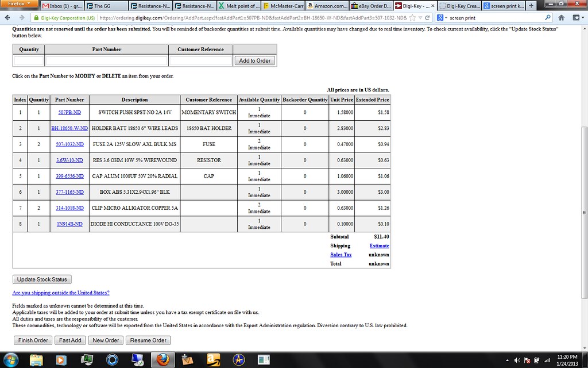This screenshot has height=368, width=588.
Task: Open the Windows Start menu
Action: pyautogui.click(x=10, y=360)
